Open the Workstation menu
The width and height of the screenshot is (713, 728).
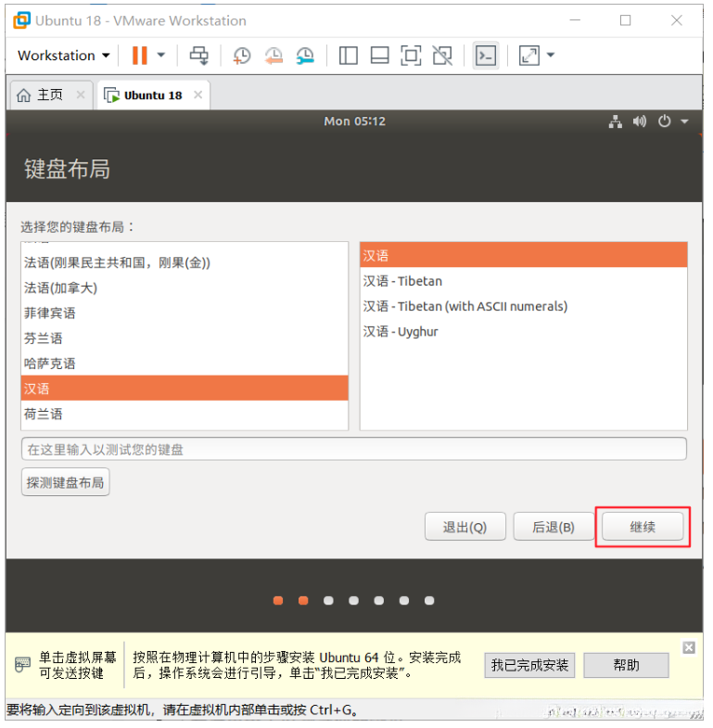click(x=64, y=56)
